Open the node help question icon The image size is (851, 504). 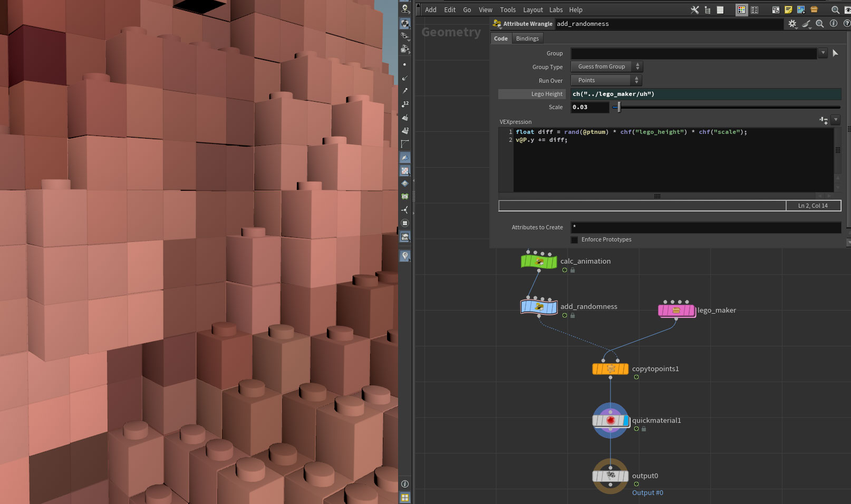pyautogui.click(x=847, y=23)
